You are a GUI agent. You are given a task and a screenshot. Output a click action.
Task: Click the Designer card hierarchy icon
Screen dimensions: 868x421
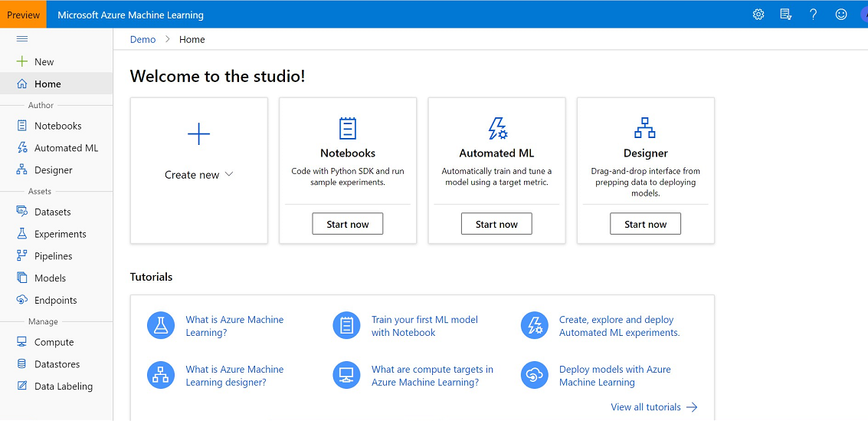coord(645,128)
